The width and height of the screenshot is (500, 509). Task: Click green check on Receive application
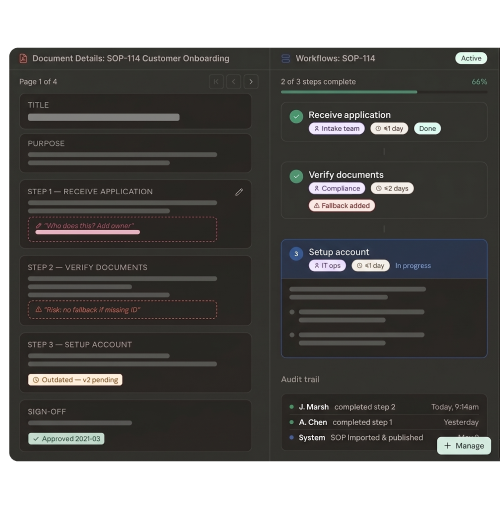click(296, 117)
